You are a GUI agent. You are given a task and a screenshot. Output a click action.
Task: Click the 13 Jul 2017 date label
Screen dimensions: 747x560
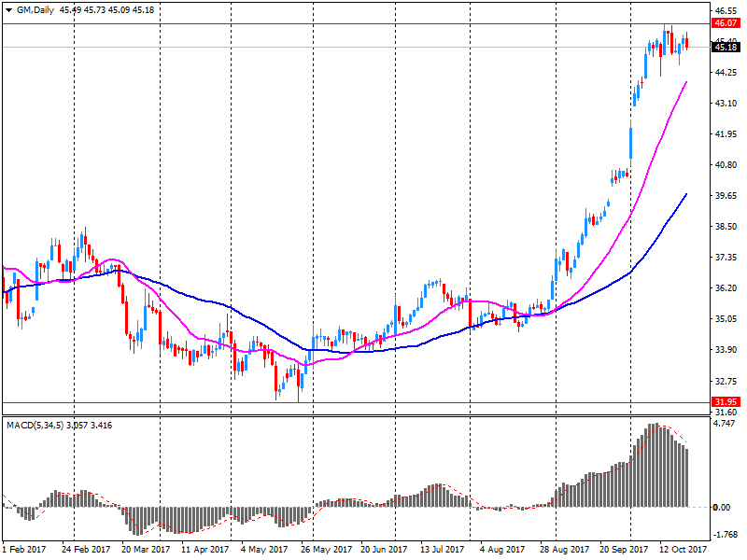point(442,550)
